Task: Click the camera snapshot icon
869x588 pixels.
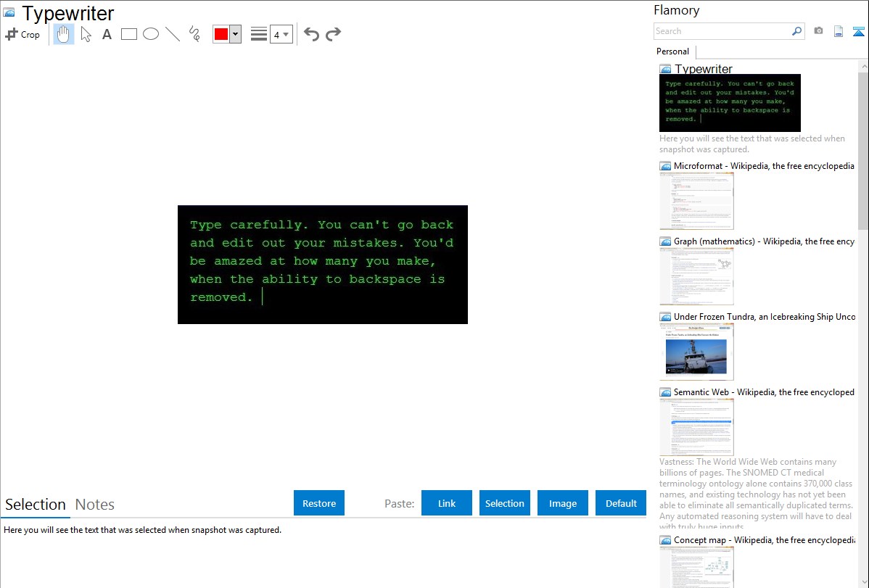Action: coord(818,31)
